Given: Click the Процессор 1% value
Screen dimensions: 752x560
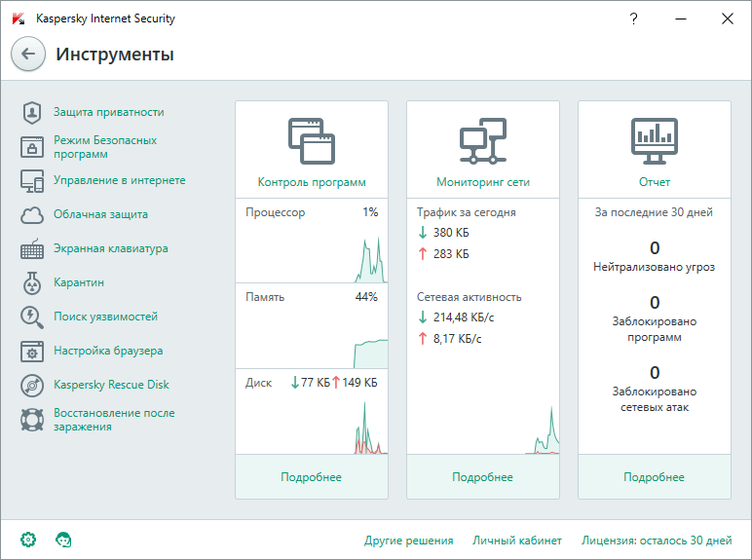Looking at the screenshot, I should [370, 212].
